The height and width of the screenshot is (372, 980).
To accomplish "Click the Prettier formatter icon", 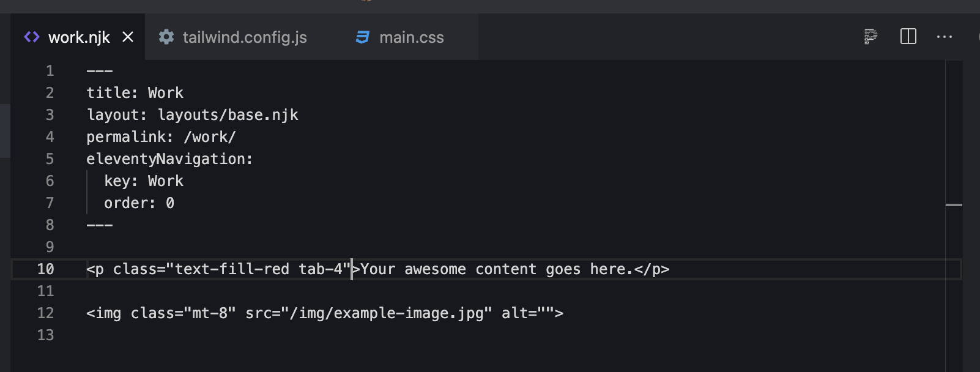I will click(x=870, y=37).
